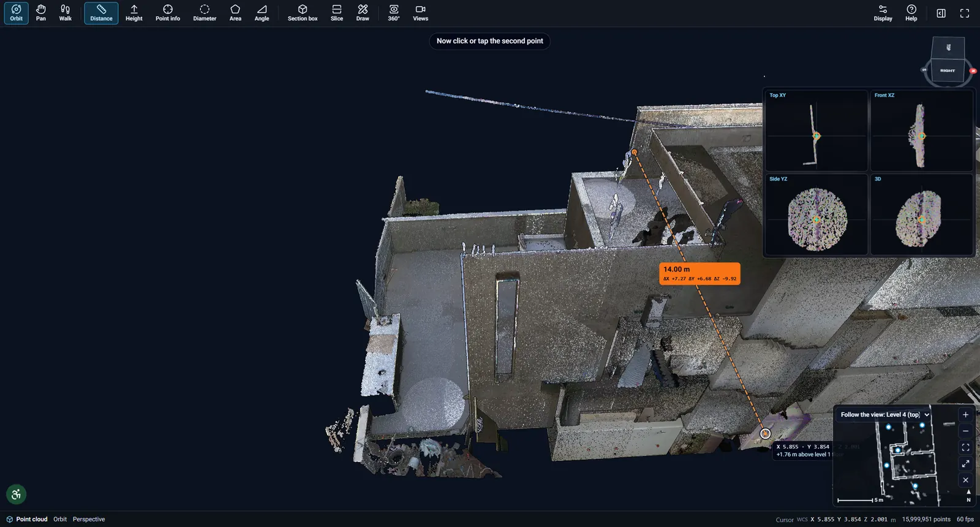Viewport: 980px width, 527px height.
Task: Switch the Perspective projection in status bar
Action: (x=89, y=519)
